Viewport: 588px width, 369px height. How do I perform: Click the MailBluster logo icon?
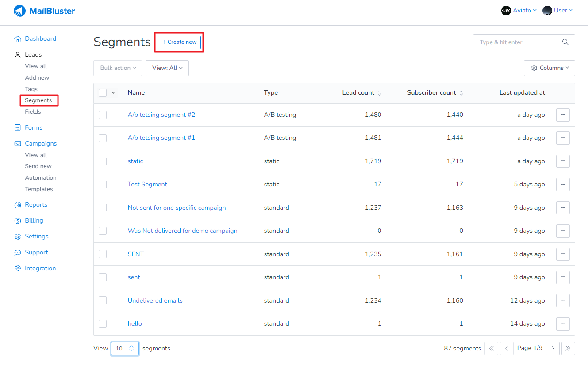20,11
